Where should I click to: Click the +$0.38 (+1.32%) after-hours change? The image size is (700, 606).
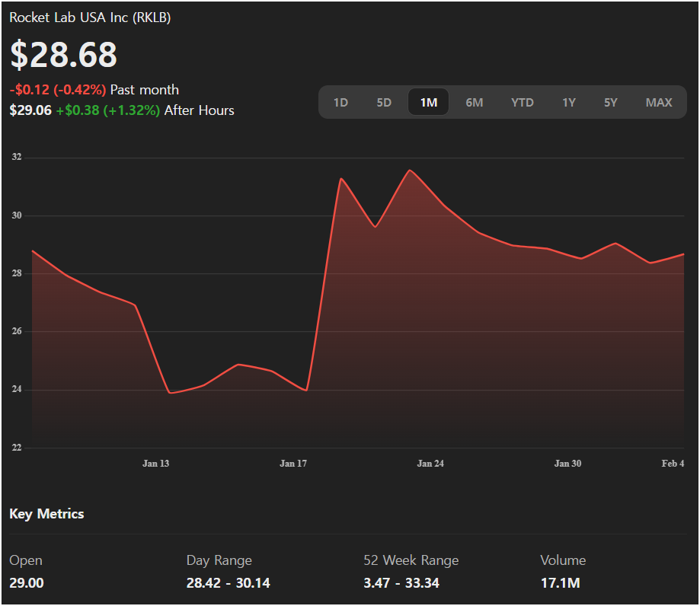tap(107, 110)
